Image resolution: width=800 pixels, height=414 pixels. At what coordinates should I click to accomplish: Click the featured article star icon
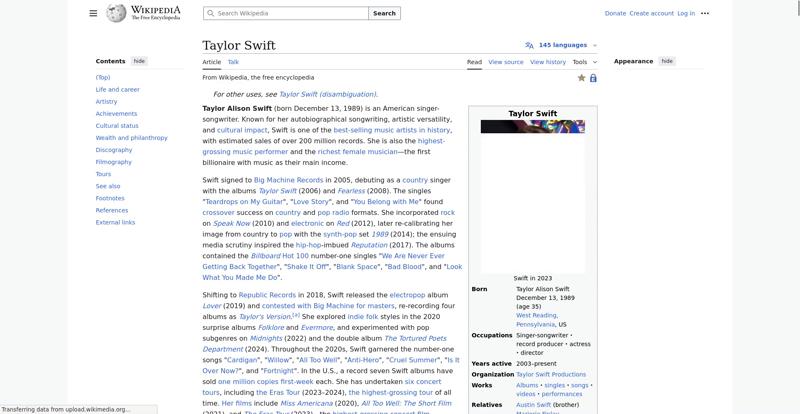click(x=581, y=78)
